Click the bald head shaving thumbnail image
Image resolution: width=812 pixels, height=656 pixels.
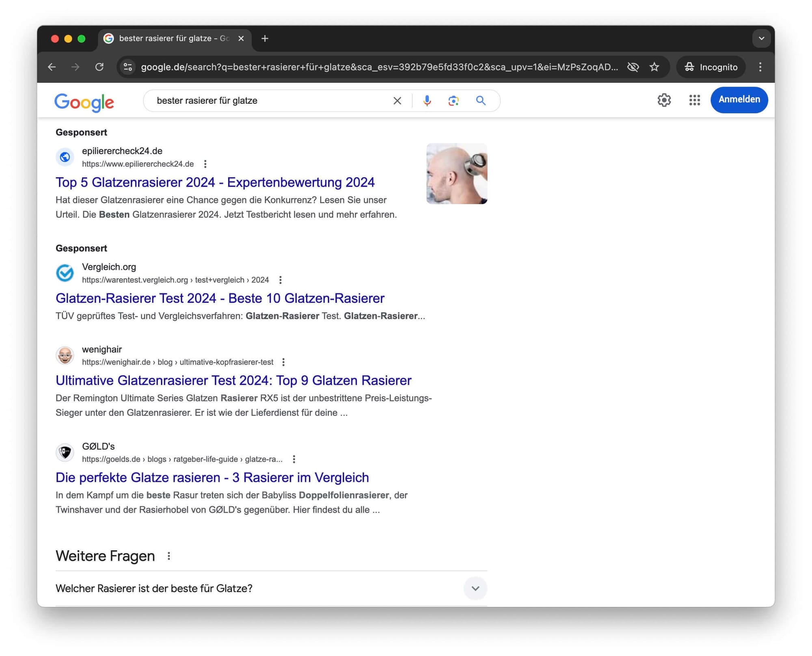point(456,173)
